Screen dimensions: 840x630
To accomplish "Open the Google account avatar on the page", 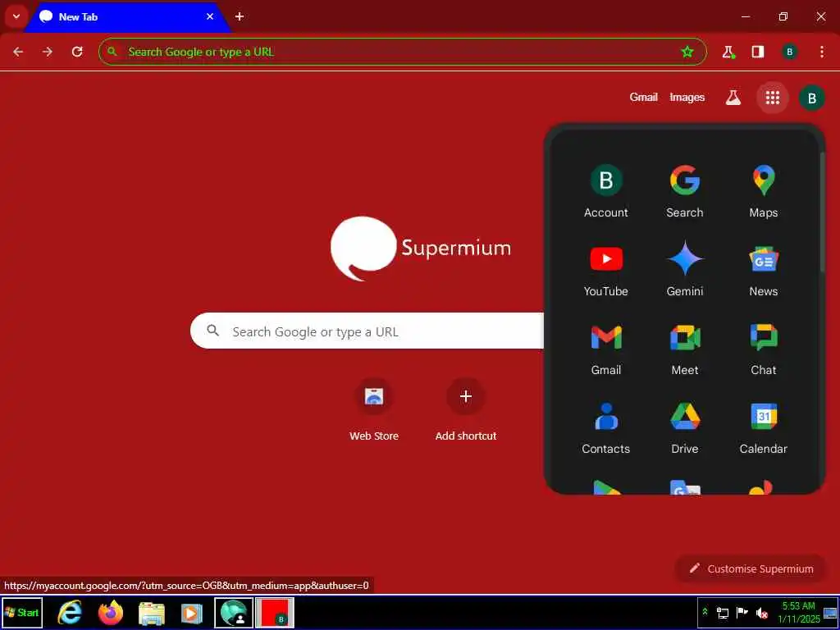I will 811,98.
